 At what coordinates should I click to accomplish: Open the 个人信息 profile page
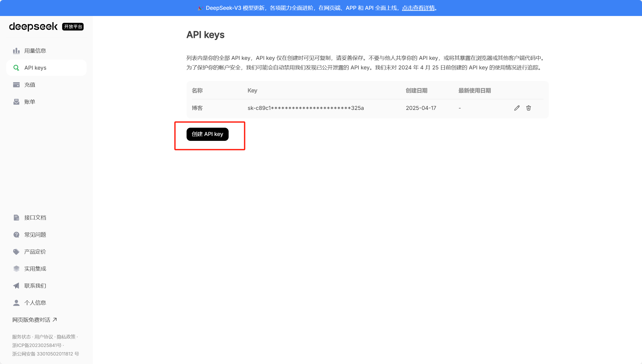click(x=35, y=303)
